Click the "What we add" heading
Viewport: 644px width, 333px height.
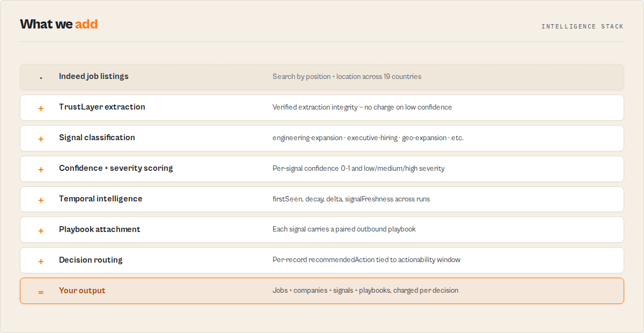coord(59,24)
